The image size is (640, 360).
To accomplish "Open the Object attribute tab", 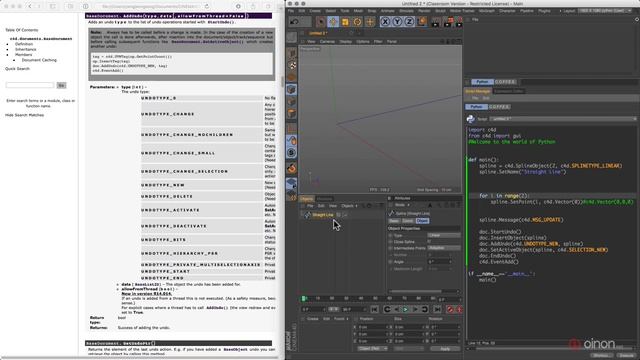I will click(422, 221).
